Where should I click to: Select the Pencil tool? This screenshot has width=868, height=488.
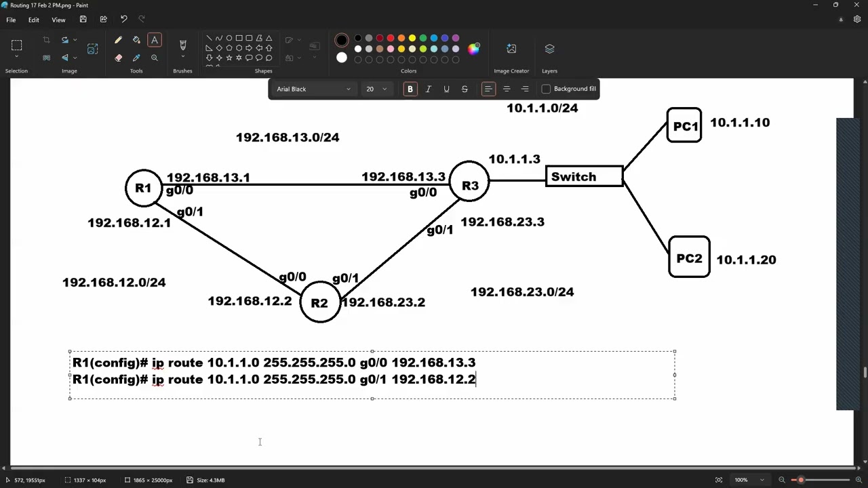(x=118, y=41)
